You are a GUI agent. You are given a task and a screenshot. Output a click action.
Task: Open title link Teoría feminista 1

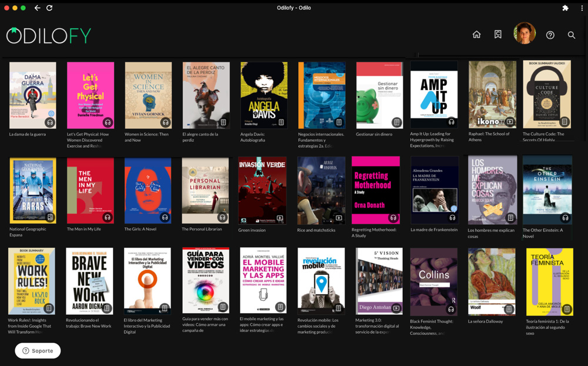(547, 327)
